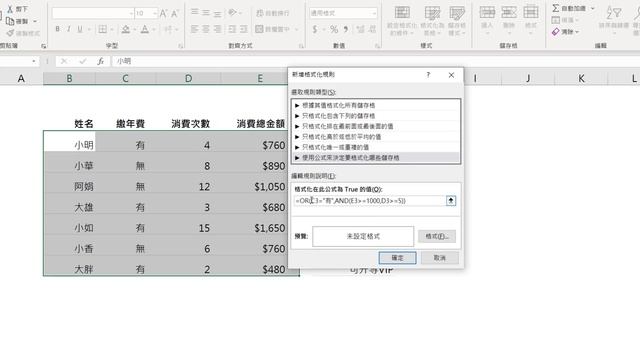This screenshot has width=640, height=360.
Task: Click the Fill Color bucket icon
Action: pyautogui.click(x=126, y=29)
